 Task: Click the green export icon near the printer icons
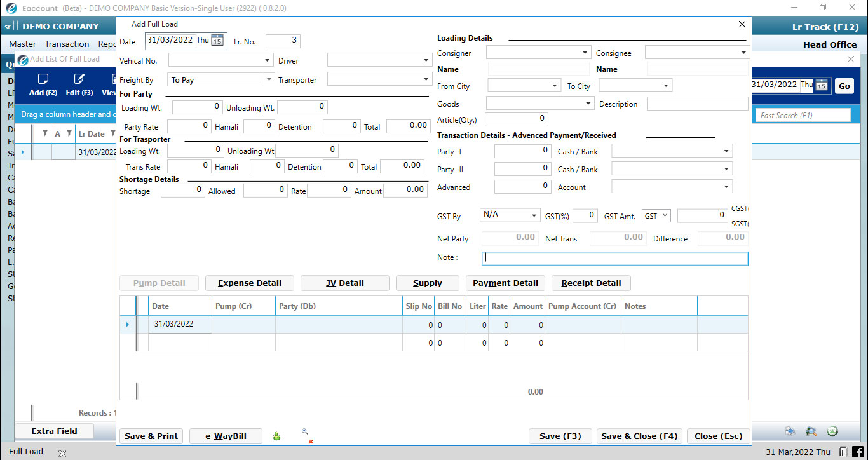click(833, 431)
